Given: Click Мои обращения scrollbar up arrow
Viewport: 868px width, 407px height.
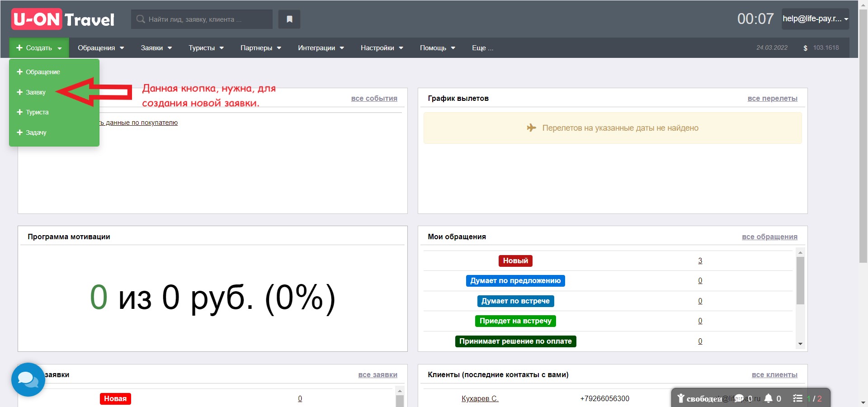Looking at the screenshot, I should point(800,252).
